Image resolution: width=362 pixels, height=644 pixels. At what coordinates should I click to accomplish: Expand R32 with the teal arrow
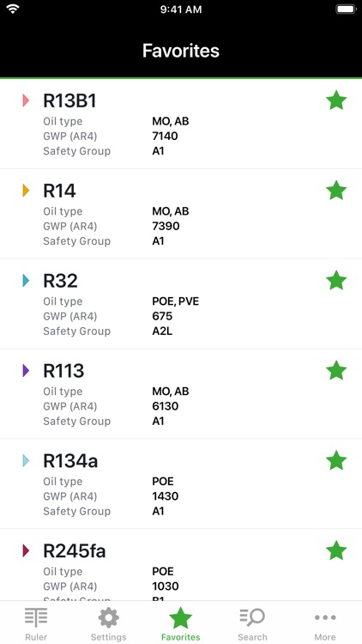pyautogui.click(x=26, y=281)
